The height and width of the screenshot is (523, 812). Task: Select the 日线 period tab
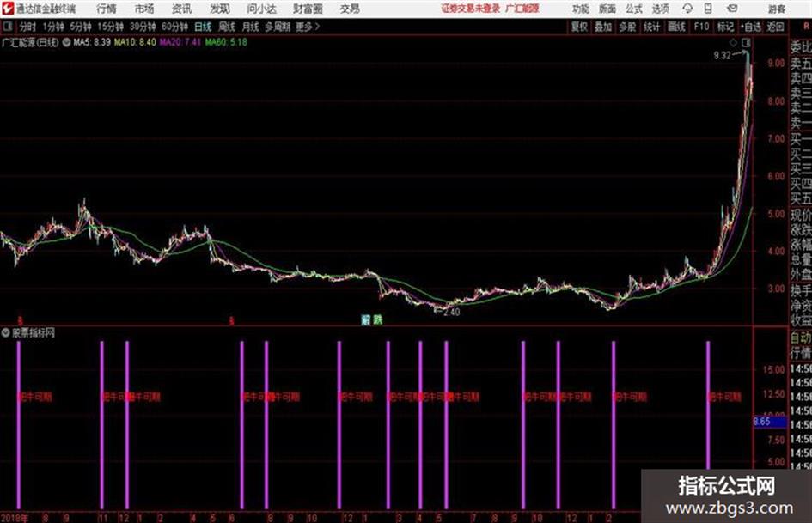(203, 27)
